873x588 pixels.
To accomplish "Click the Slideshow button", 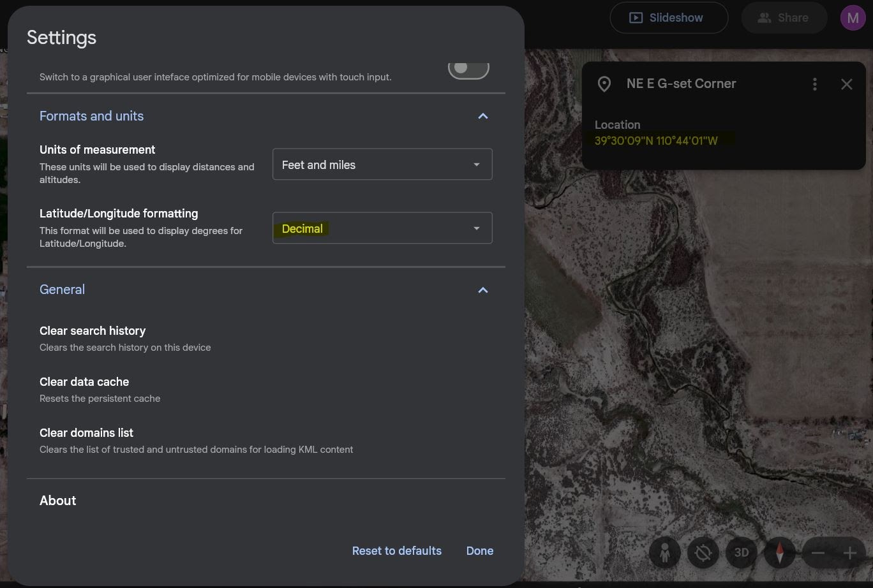I will click(669, 18).
